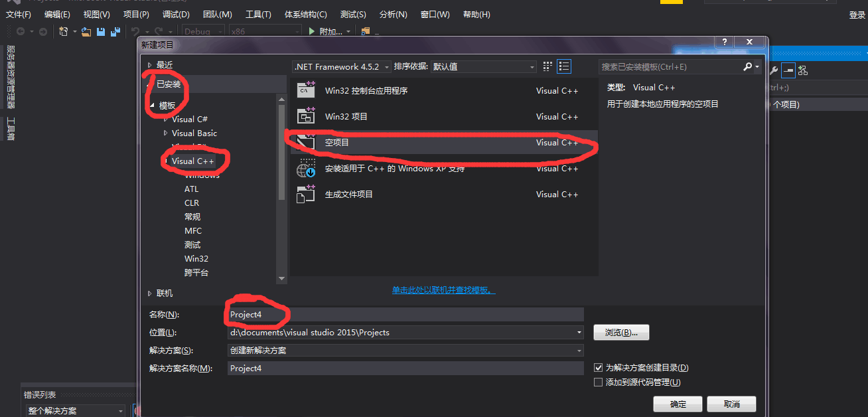
Task: Click the 取消 button
Action: coord(732,404)
